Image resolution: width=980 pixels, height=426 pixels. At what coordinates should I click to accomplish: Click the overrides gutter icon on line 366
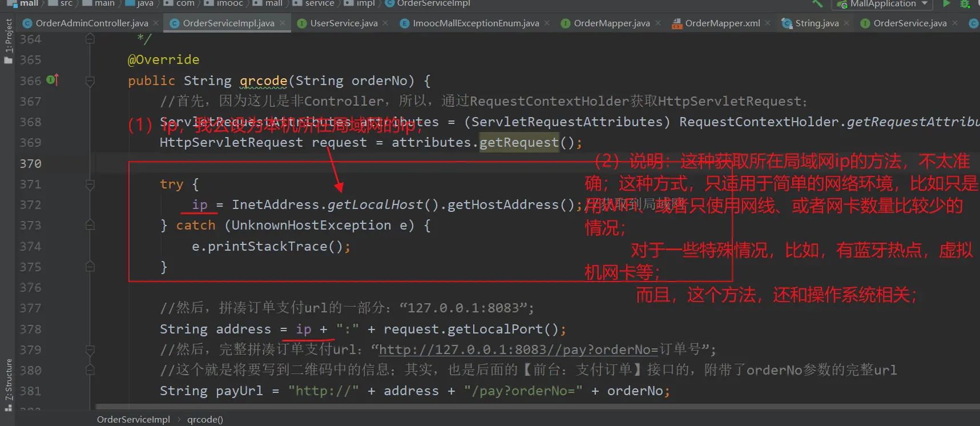coord(53,80)
